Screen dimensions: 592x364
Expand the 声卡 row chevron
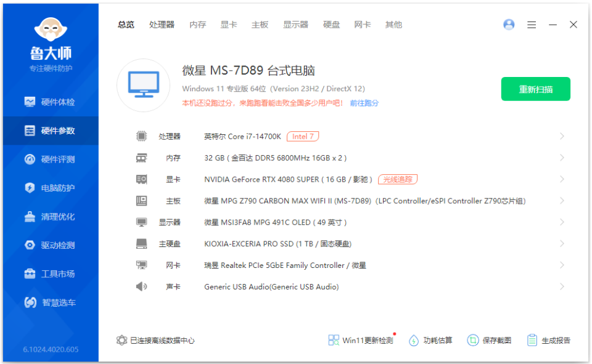pyautogui.click(x=562, y=286)
